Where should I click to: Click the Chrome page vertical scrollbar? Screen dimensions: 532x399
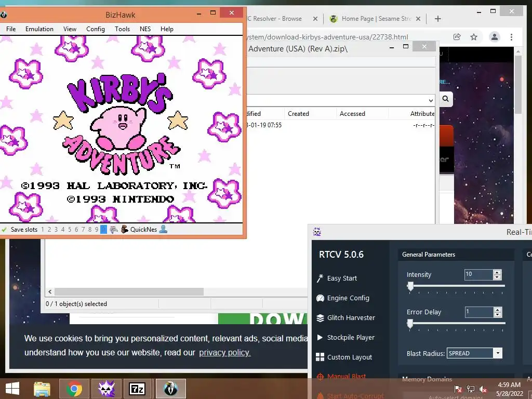[518, 85]
